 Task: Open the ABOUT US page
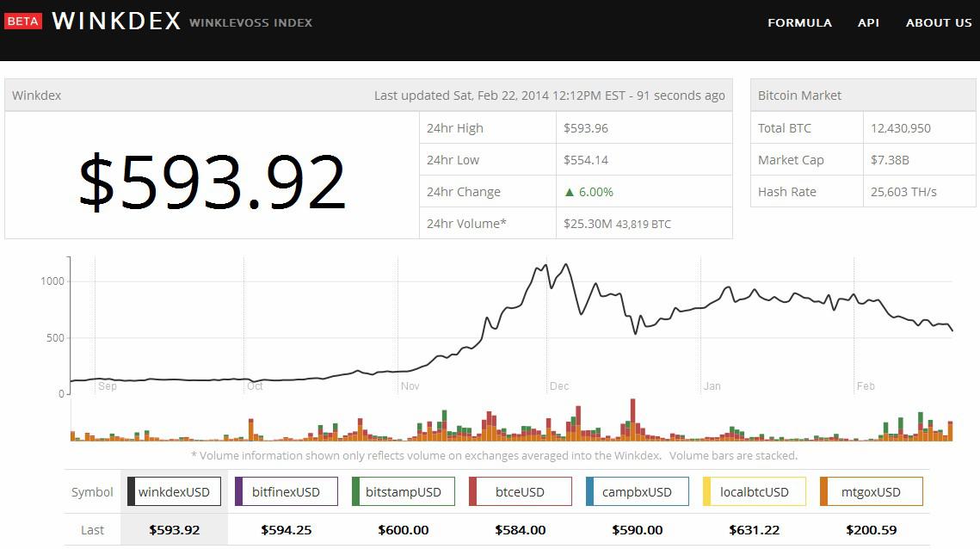click(939, 22)
